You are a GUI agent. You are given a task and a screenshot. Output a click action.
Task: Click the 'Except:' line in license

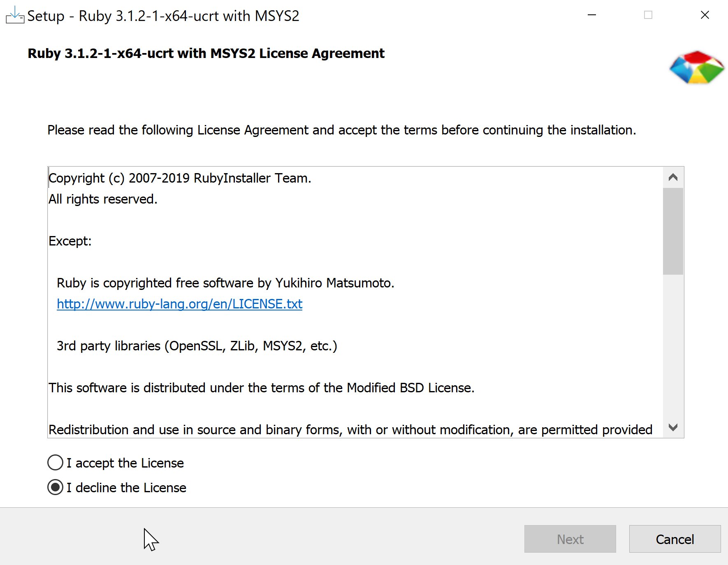pyautogui.click(x=70, y=241)
